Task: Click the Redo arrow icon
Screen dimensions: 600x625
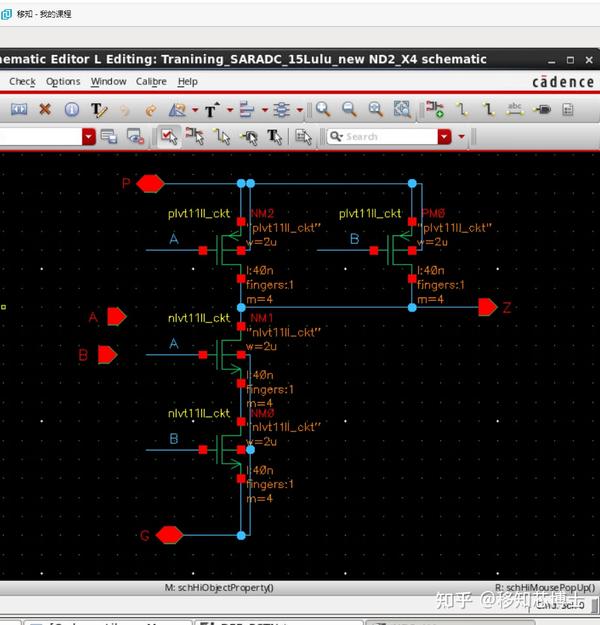Action: pos(151,110)
